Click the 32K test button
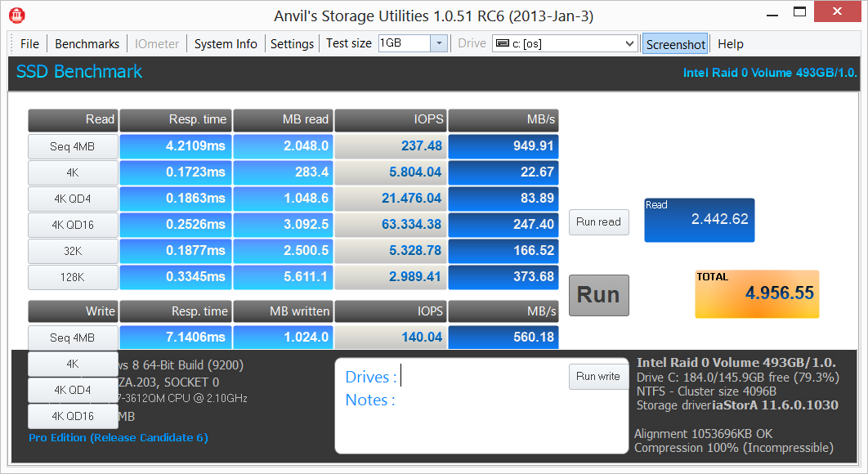Image resolution: width=868 pixels, height=474 pixels. 73,251
